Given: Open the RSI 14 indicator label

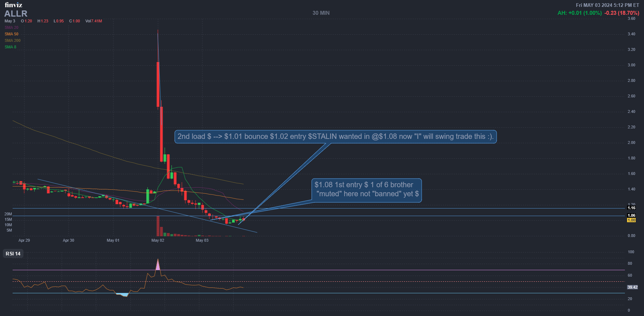Looking at the screenshot, I should [x=13, y=254].
